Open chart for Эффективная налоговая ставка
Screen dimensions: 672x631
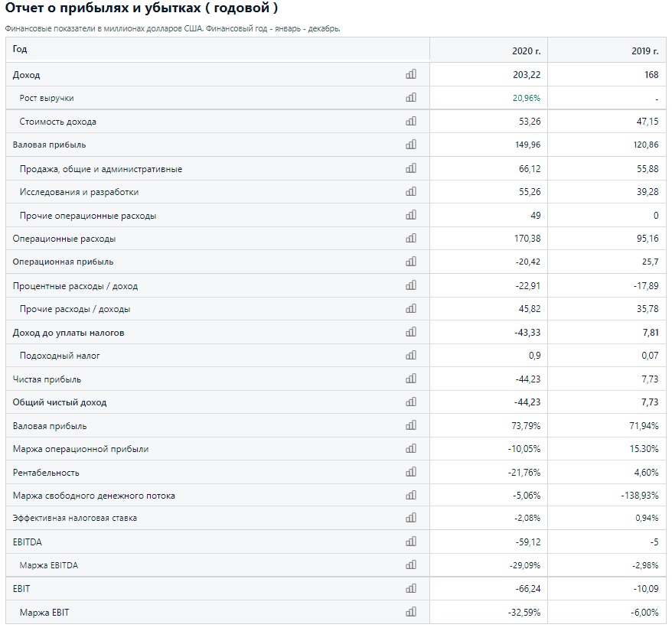(410, 518)
